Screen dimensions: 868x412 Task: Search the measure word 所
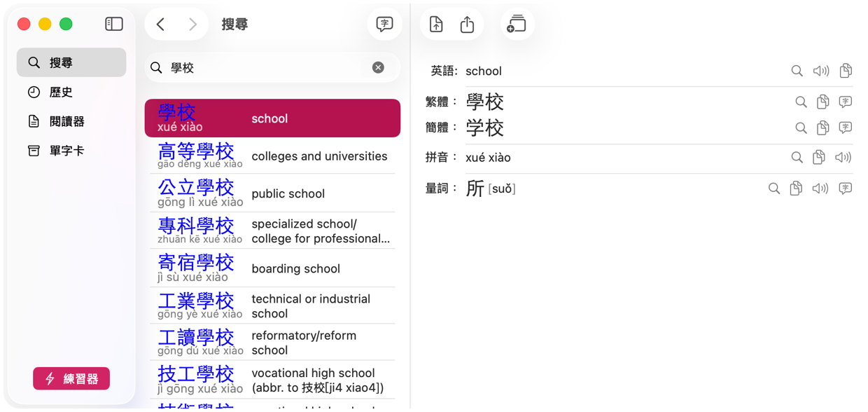click(773, 188)
